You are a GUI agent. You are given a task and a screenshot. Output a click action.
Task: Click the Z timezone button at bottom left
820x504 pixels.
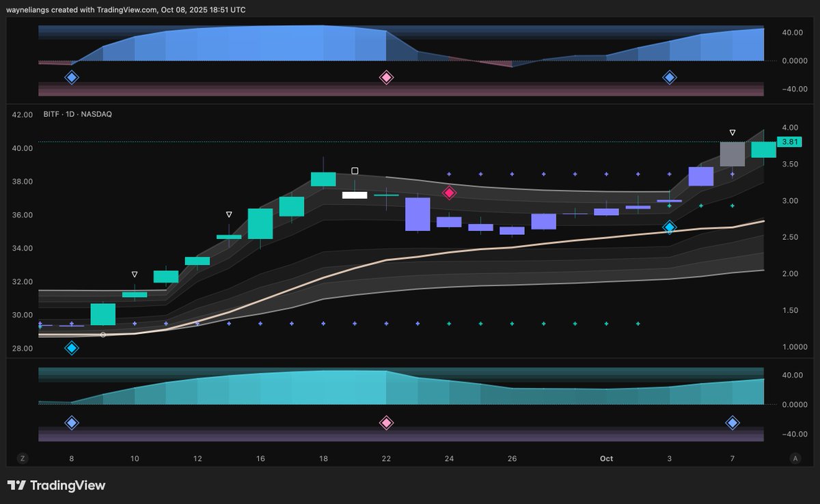click(x=23, y=458)
